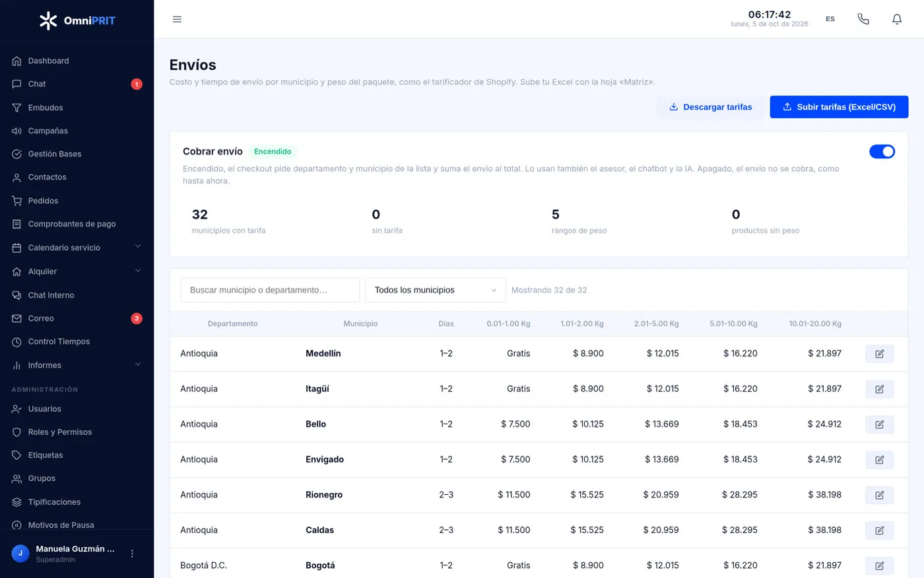Open the user options three-dot menu
The width and height of the screenshot is (924, 578).
pos(132,554)
